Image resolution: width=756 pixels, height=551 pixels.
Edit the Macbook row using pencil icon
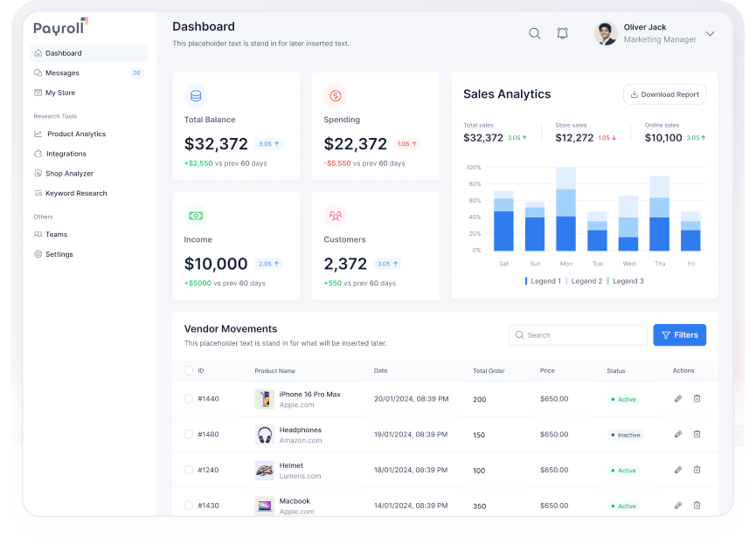678,506
